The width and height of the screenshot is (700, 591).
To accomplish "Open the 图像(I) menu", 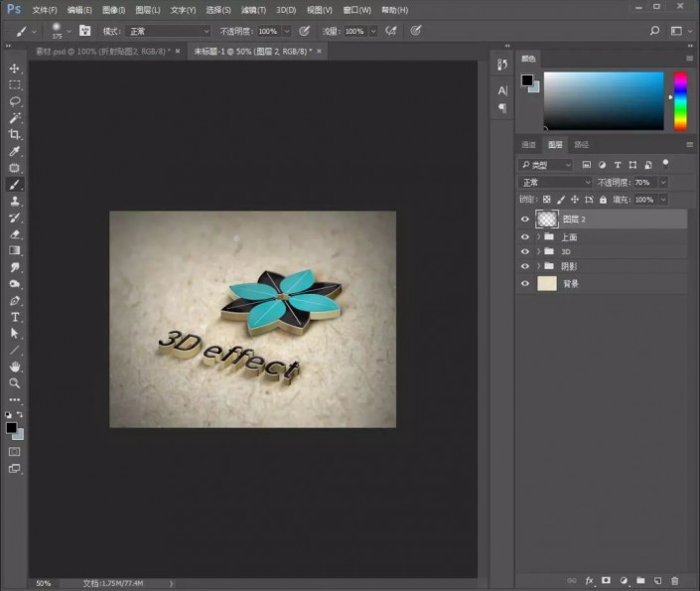I will tap(114, 10).
